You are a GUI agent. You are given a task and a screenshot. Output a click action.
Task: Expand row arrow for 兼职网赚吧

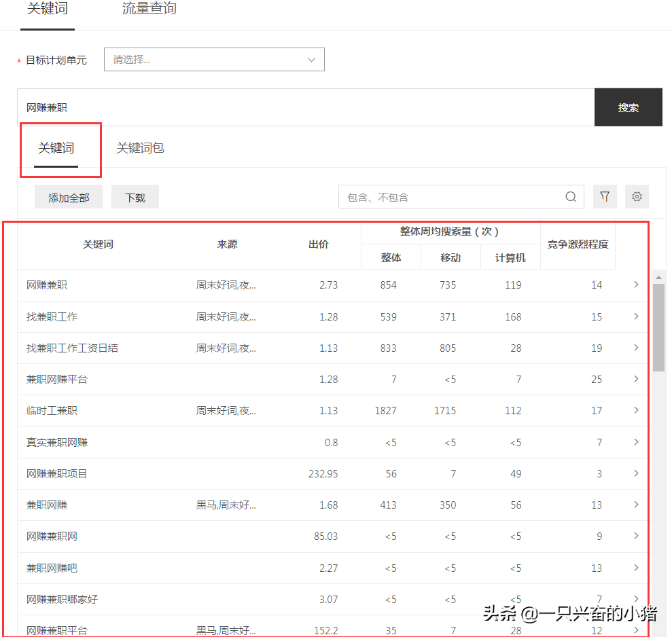(636, 568)
